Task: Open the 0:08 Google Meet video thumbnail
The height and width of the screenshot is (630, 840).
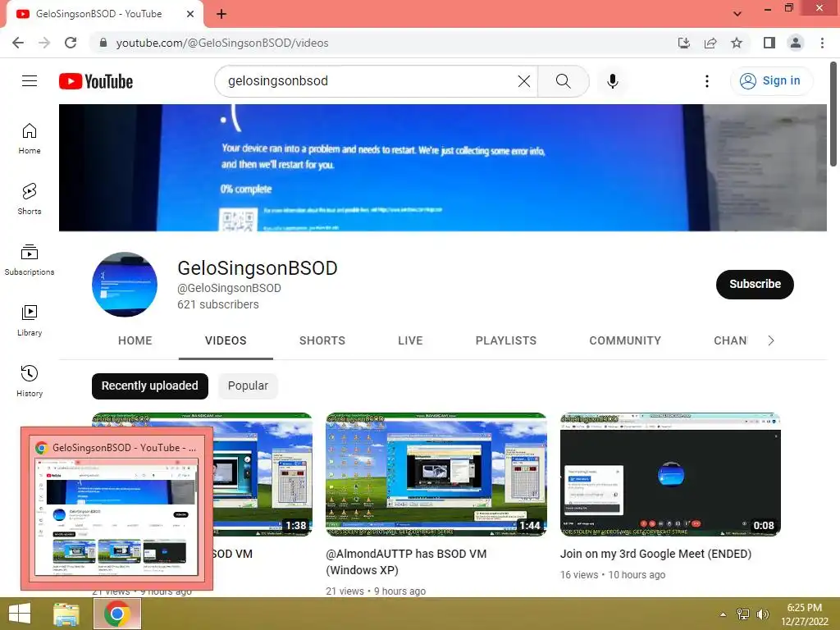Action: click(x=670, y=474)
